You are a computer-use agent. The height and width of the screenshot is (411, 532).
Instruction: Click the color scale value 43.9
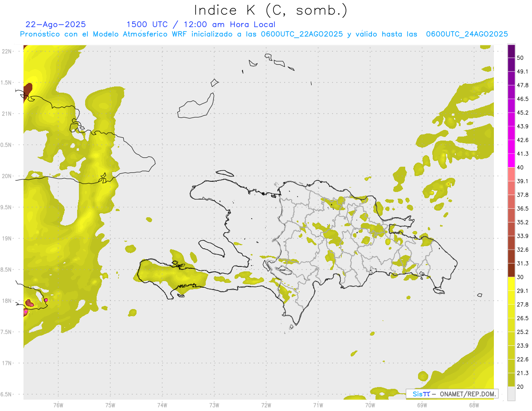[523, 126]
